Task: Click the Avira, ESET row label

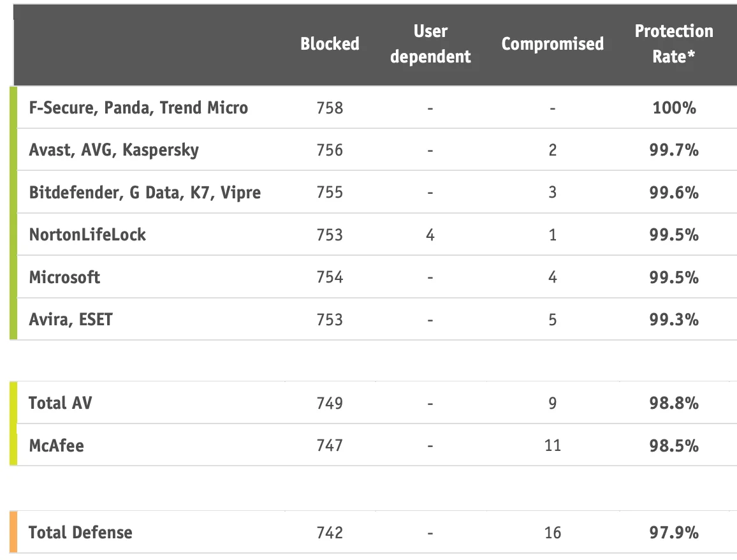Action: [71, 319]
